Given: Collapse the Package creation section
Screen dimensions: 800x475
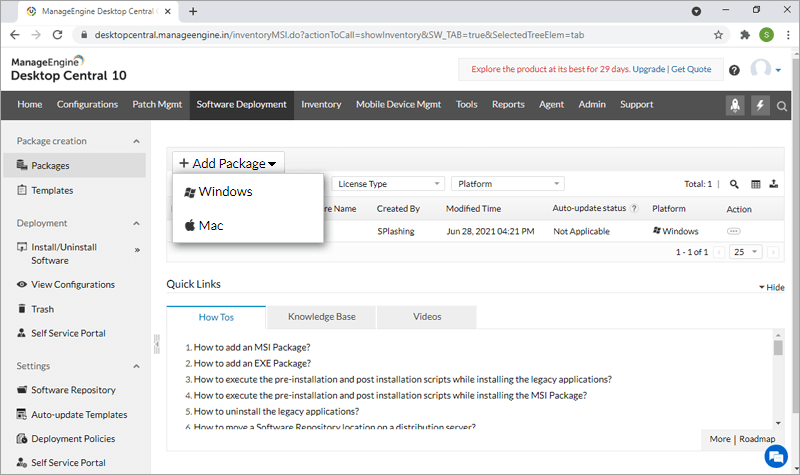Looking at the screenshot, I should (136, 142).
